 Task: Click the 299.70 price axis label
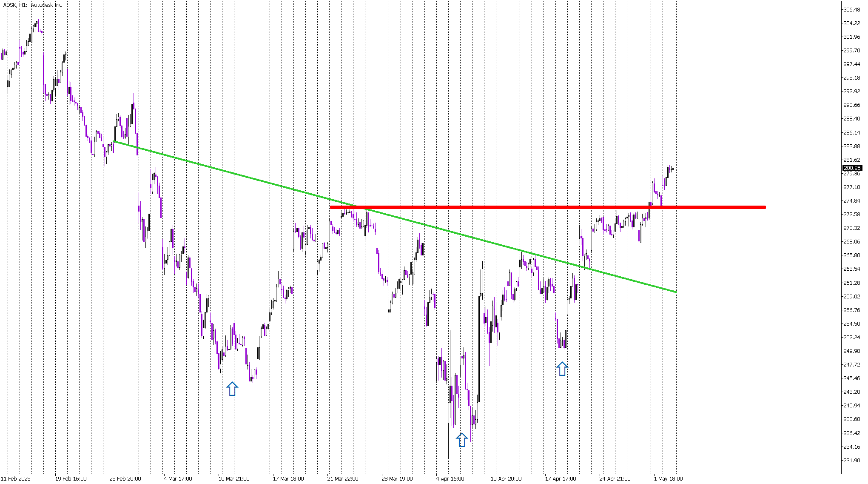pos(852,51)
